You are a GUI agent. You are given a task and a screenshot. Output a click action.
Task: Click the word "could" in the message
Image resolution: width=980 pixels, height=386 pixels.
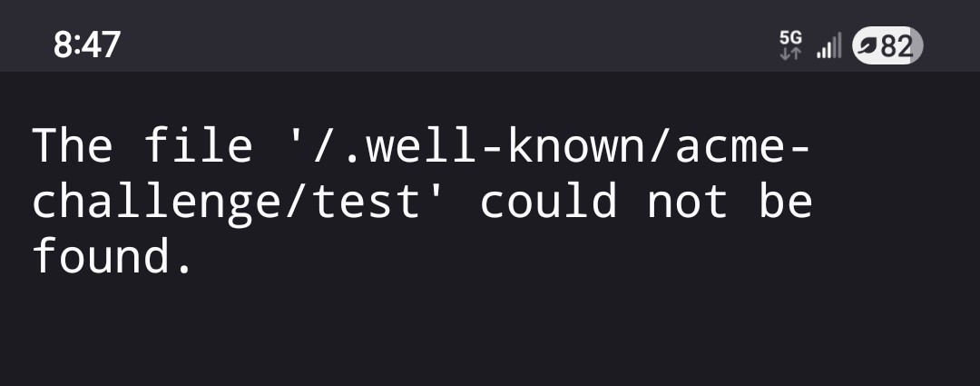(x=547, y=203)
